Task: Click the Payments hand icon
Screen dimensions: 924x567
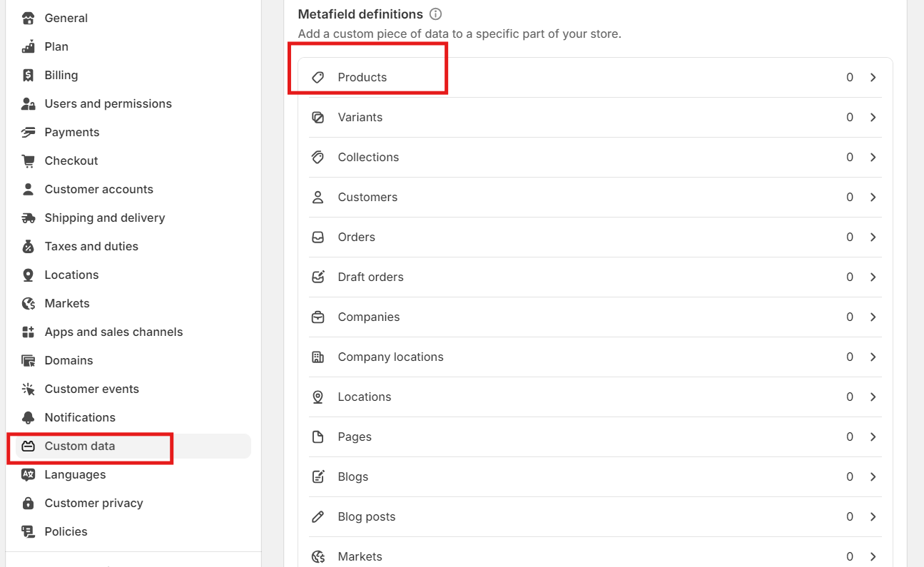Action: (x=29, y=132)
